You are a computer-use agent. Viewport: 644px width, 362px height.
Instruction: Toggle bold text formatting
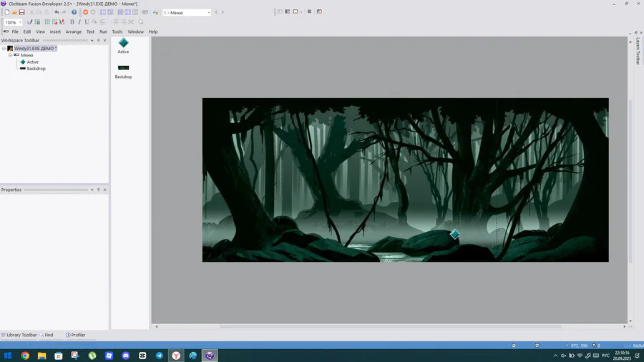(72, 22)
